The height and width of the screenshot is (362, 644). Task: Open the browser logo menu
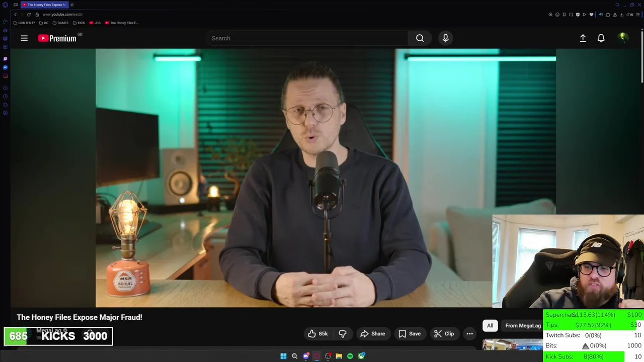6,5
